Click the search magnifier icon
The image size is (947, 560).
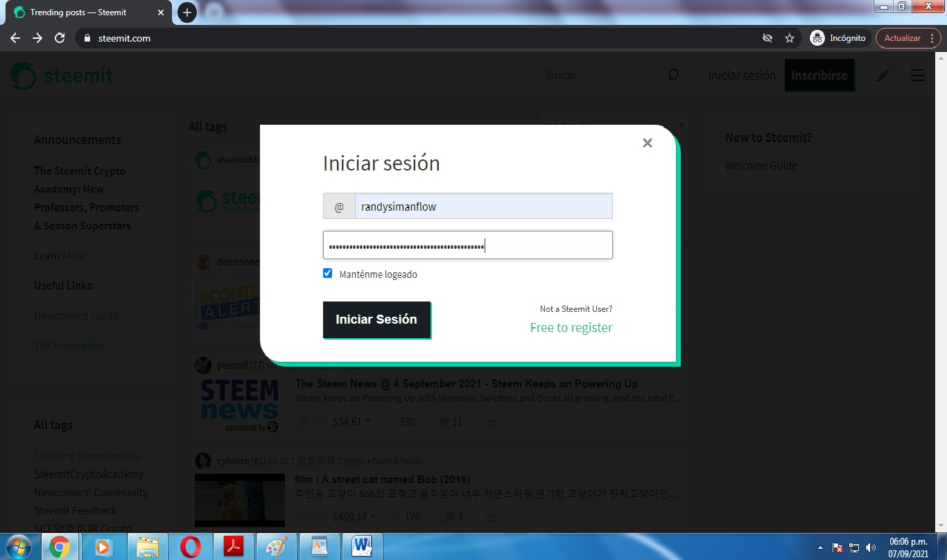672,75
